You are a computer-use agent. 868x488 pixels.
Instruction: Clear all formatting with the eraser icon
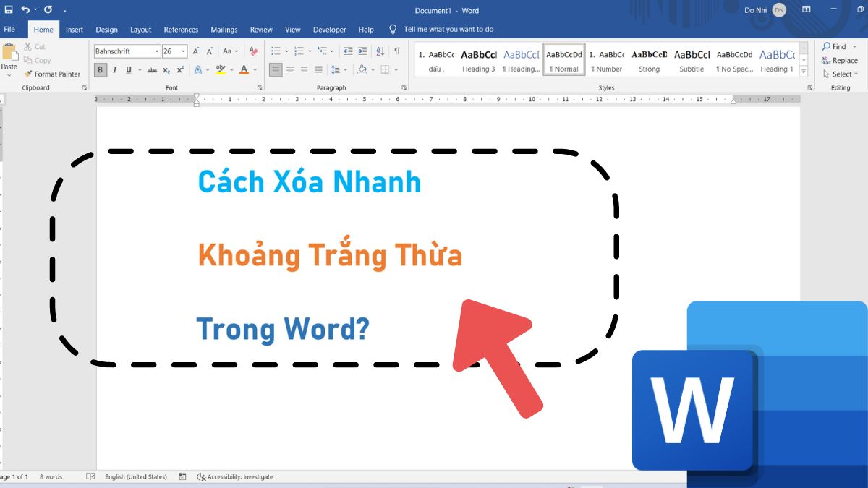253,51
